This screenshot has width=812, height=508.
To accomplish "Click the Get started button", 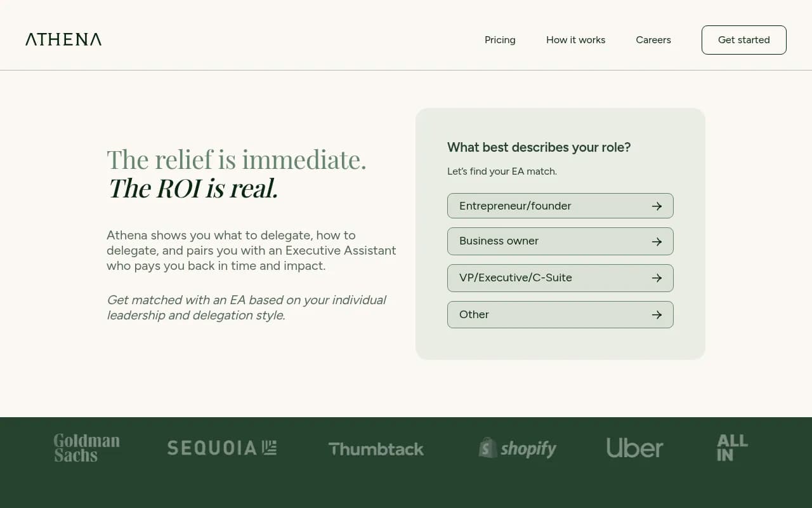I will pyautogui.click(x=743, y=39).
